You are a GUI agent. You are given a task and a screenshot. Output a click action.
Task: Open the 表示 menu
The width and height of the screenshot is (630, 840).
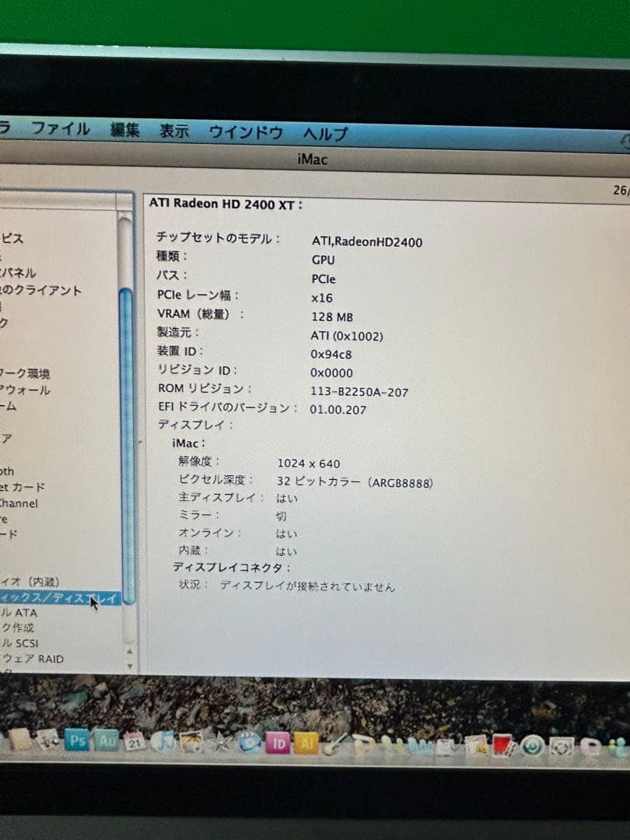click(x=174, y=131)
